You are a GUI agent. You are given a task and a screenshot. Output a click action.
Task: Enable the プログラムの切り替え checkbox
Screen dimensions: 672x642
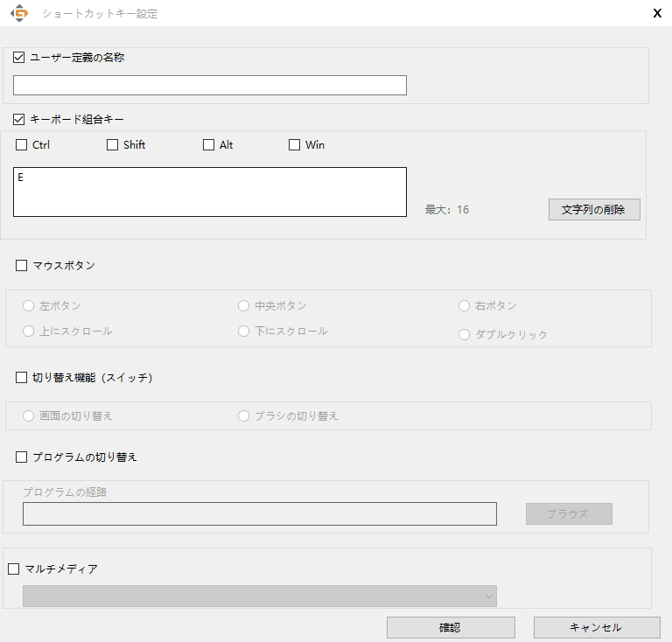click(22, 457)
